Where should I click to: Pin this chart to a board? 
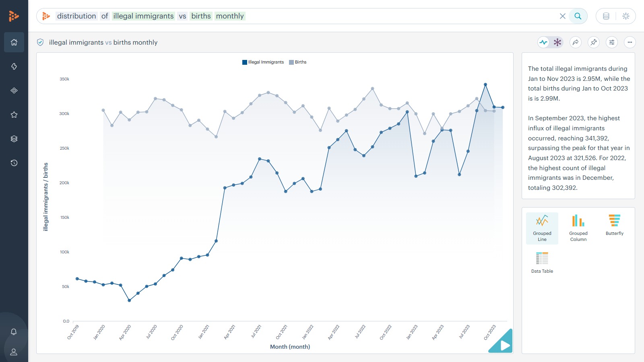(x=594, y=42)
